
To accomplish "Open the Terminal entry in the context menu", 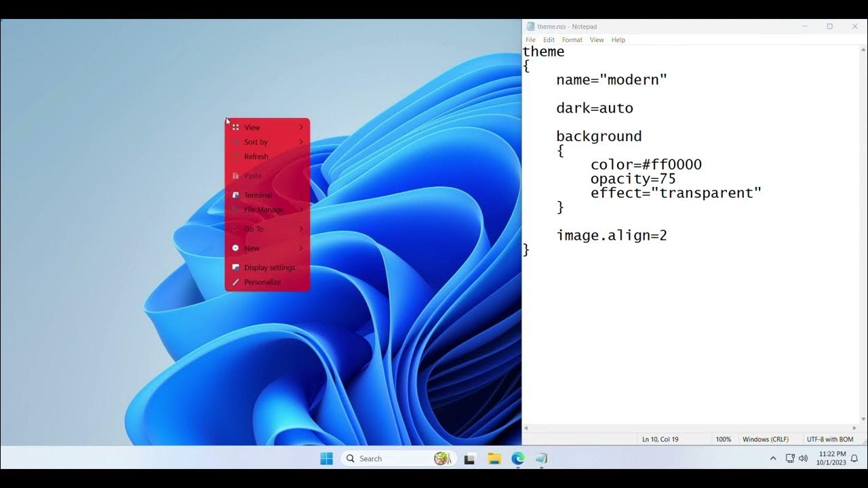I will tap(267, 195).
